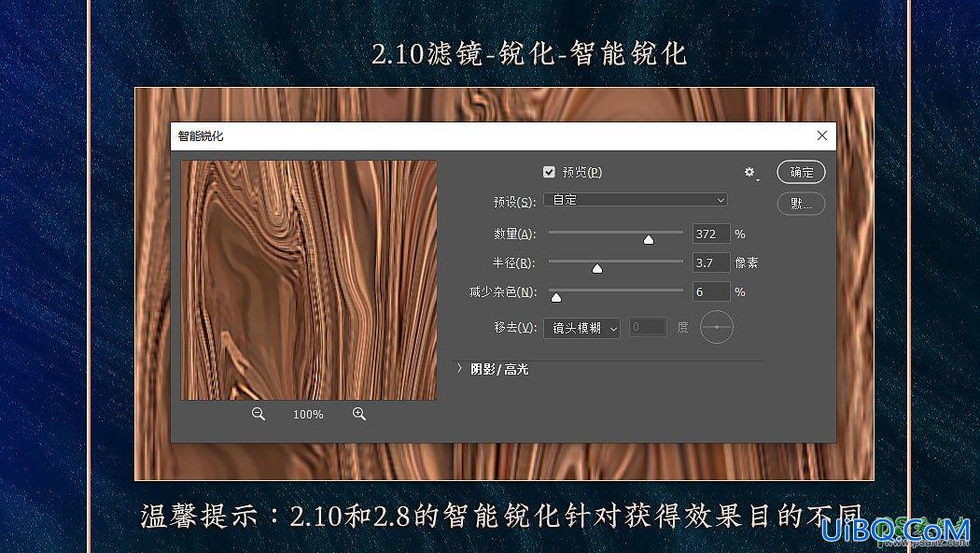This screenshot has width=980, height=553.
Task: Click the 100% zoom level text
Action: click(308, 414)
